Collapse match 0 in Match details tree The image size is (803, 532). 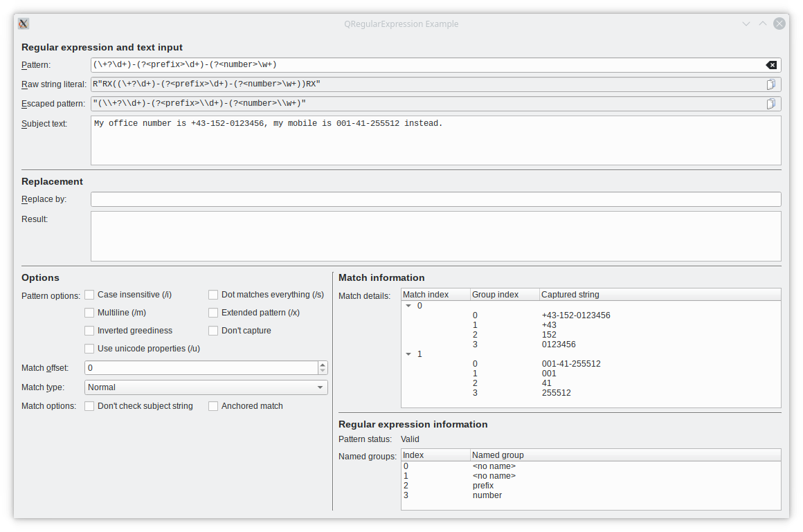point(408,305)
